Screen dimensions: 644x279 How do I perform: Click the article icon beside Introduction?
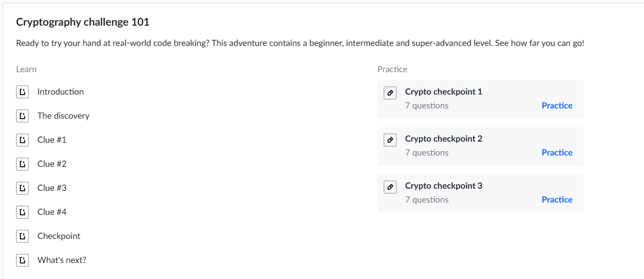pos(22,92)
